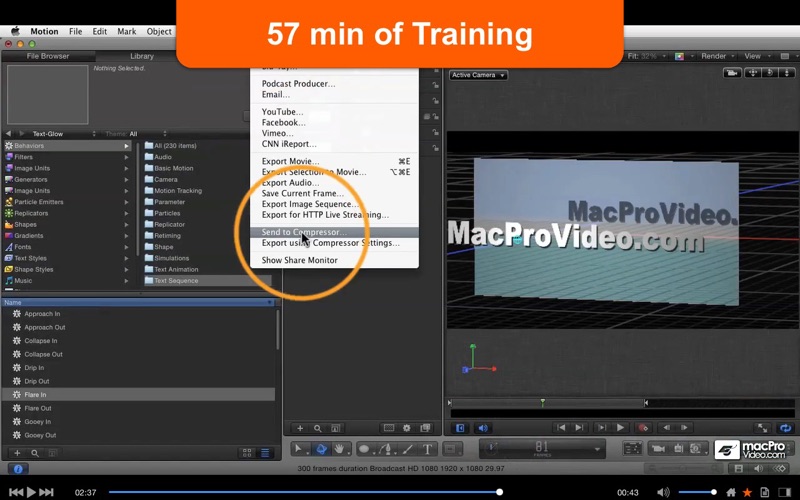Image resolution: width=800 pixels, height=500 pixels.
Task: Open the timing display frames dropdown arrow
Action: click(597, 449)
